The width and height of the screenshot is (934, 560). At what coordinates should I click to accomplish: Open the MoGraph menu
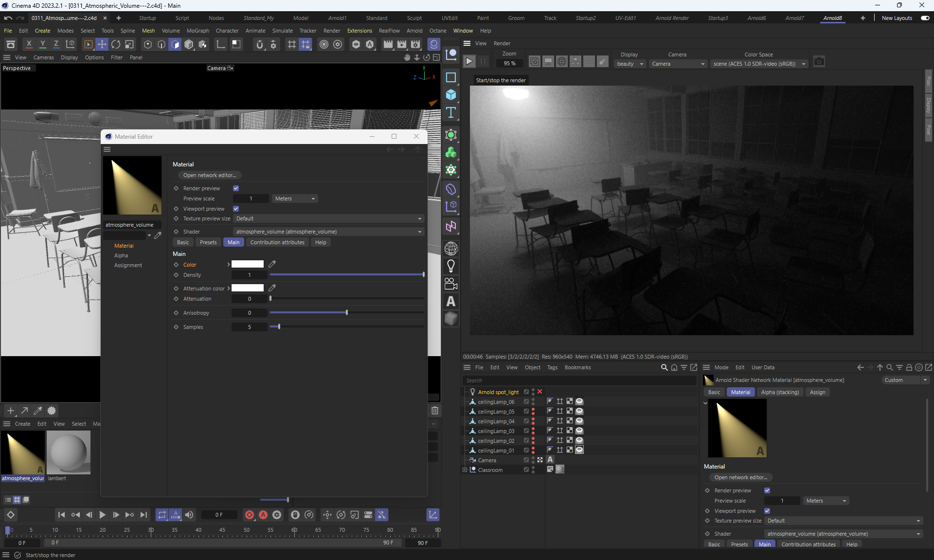pyautogui.click(x=198, y=31)
